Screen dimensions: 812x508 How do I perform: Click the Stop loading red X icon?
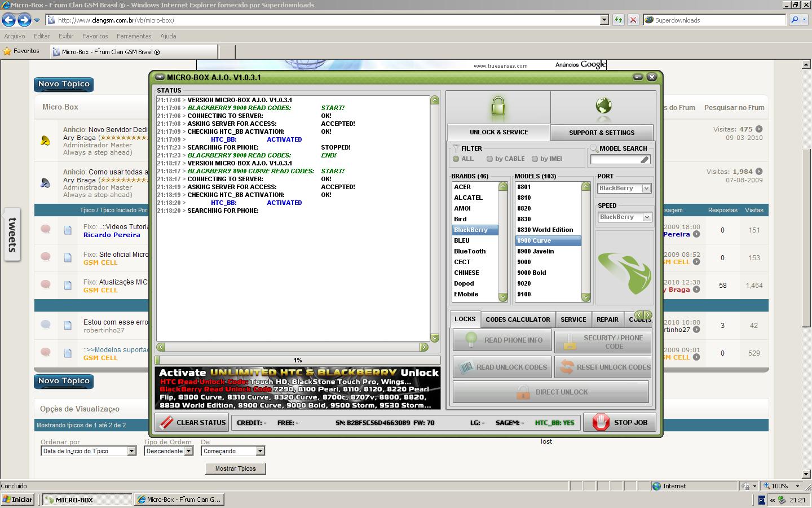pyautogui.click(x=633, y=20)
